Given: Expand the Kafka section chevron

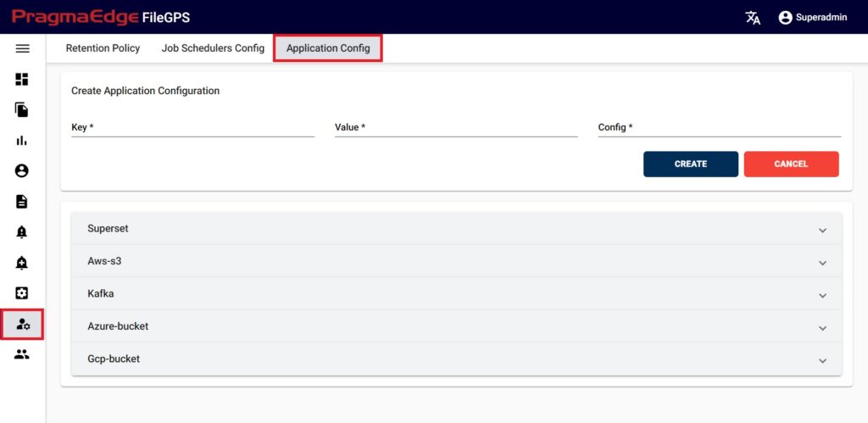Looking at the screenshot, I should coord(822,296).
